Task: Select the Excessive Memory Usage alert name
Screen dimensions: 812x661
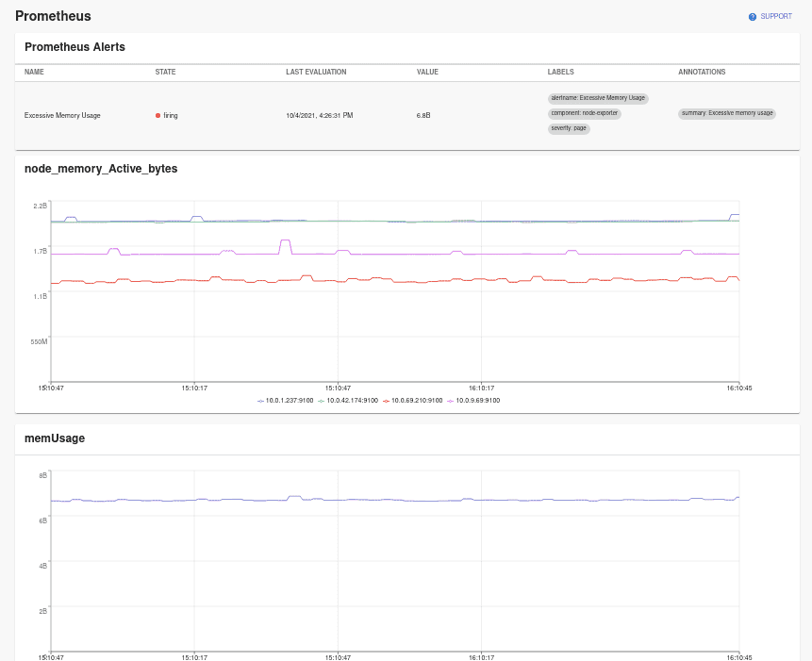Action: point(62,115)
